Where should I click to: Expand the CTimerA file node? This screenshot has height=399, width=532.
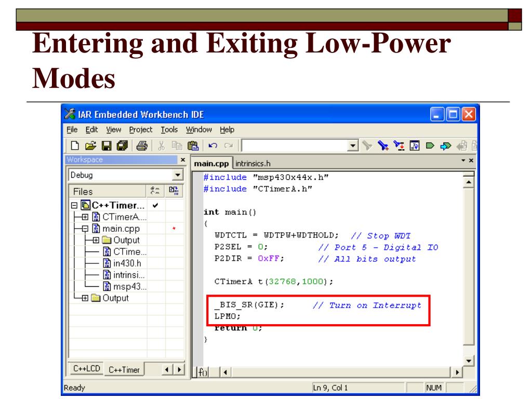coord(85,217)
